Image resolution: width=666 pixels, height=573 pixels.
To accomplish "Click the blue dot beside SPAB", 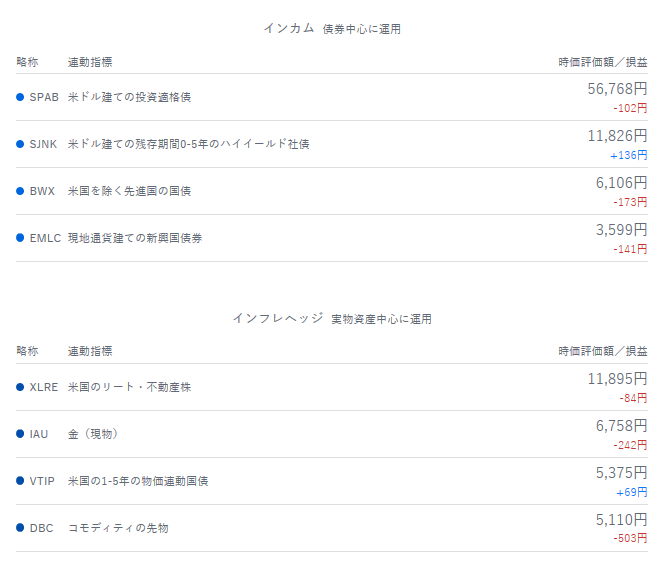I will (20, 97).
